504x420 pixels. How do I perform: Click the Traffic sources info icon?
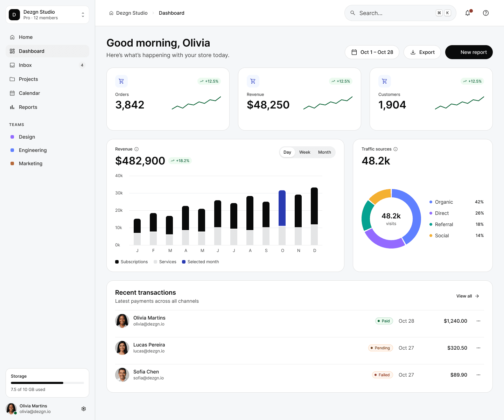click(395, 149)
